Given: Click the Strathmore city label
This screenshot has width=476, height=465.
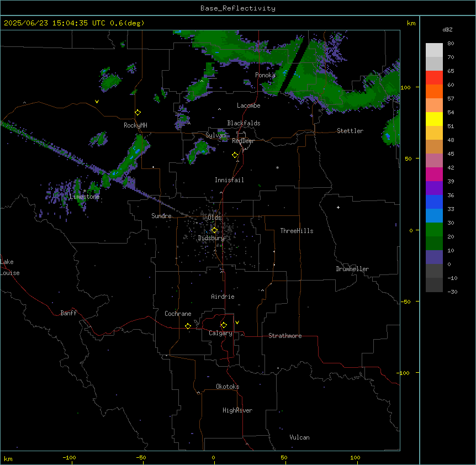Looking at the screenshot, I should tap(285, 336).
